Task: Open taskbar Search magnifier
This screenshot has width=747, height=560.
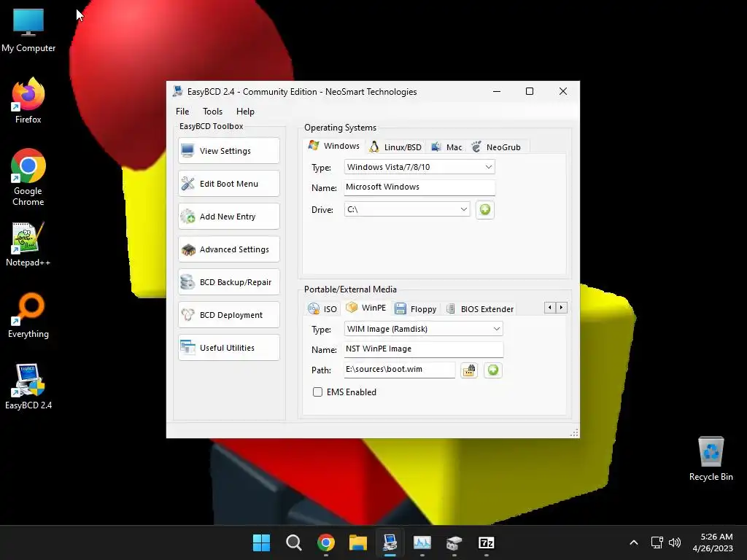Action: (x=293, y=542)
